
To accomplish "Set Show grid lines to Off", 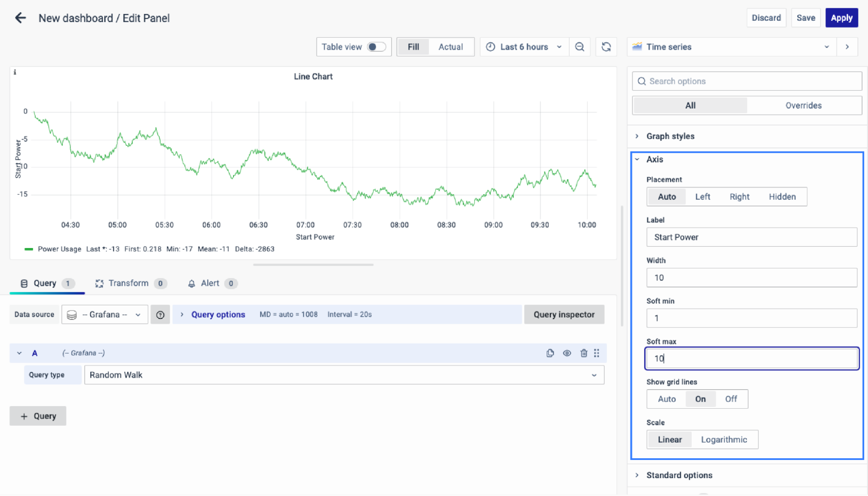I will [731, 399].
